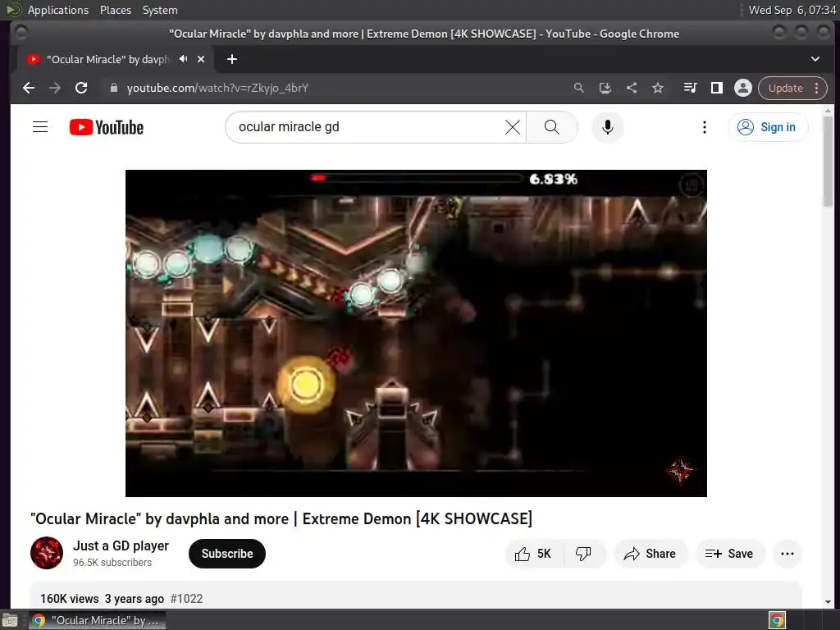Click the 96.5K subscribers text
Screen dimensions: 840x630
coord(112,563)
